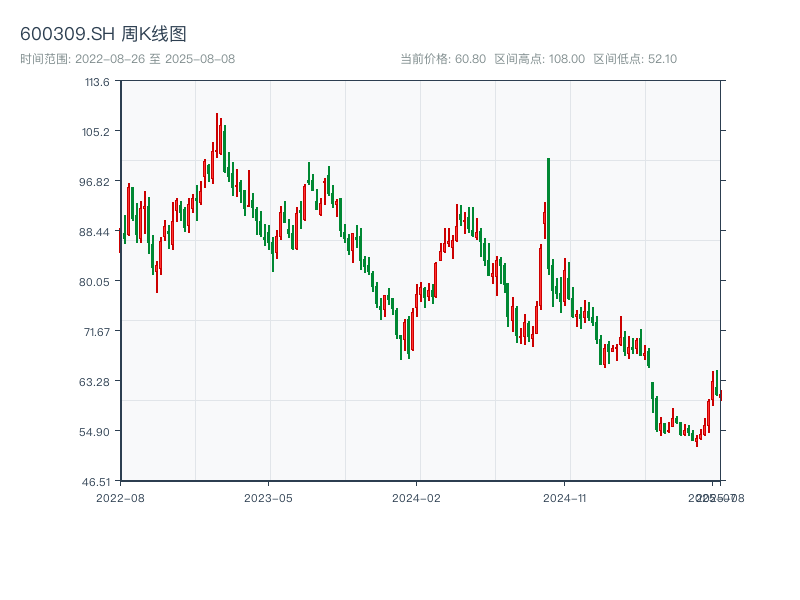This screenshot has height=600, width=800.
Task: Click y-axis label 80.05
Action: (94, 282)
